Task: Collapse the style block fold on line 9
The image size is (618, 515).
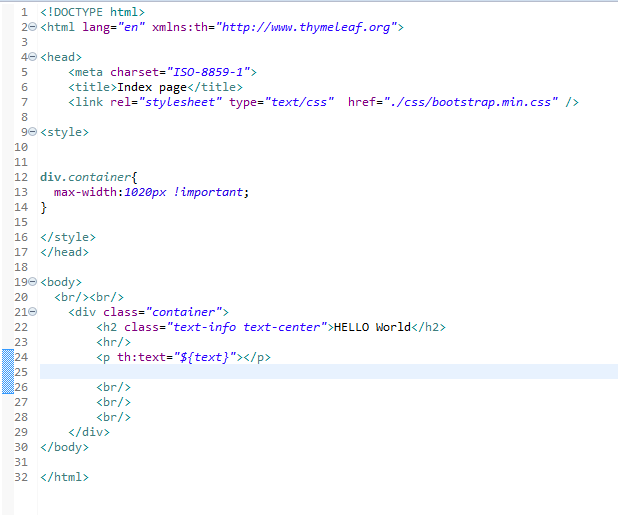Action: pyautogui.click(x=33, y=132)
